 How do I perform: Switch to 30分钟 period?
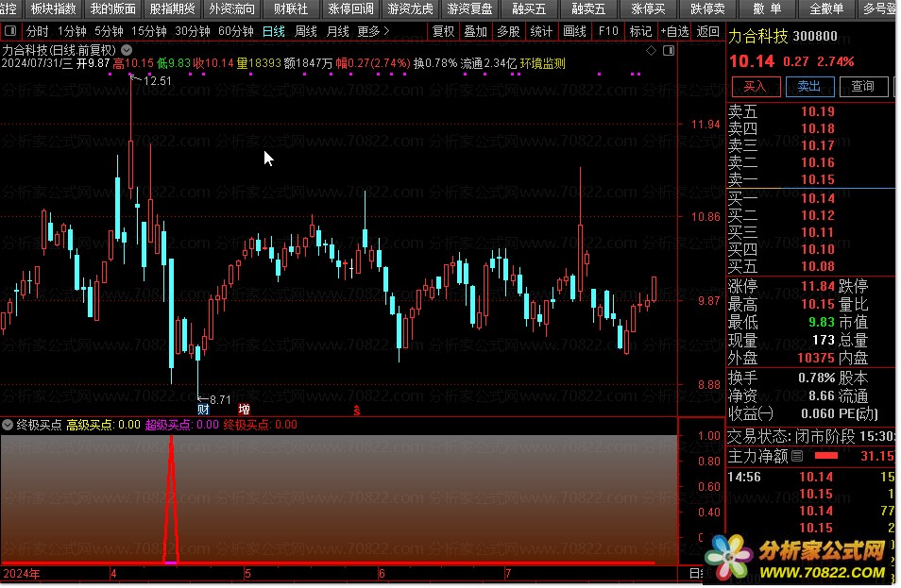[193, 31]
